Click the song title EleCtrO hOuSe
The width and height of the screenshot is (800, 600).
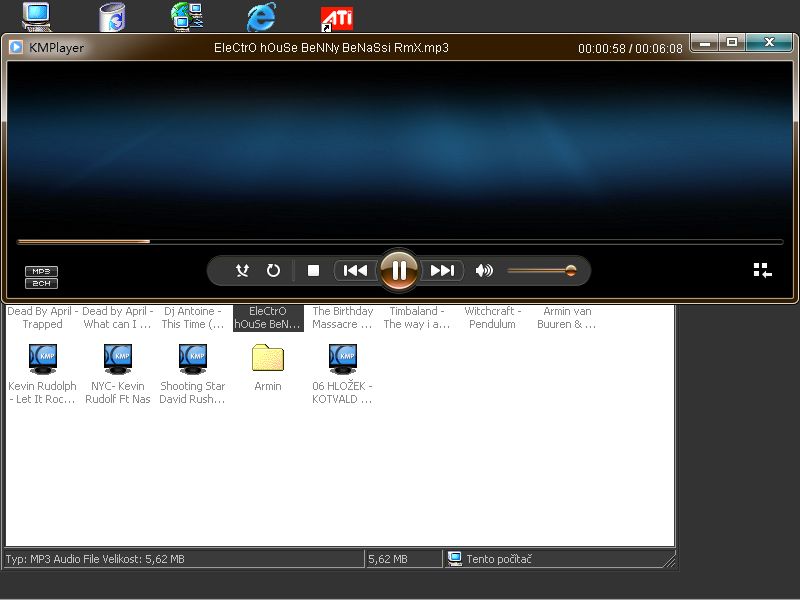[x=331, y=48]
